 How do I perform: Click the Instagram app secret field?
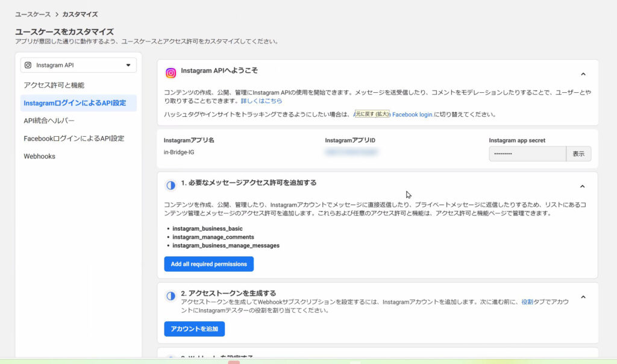527,154
